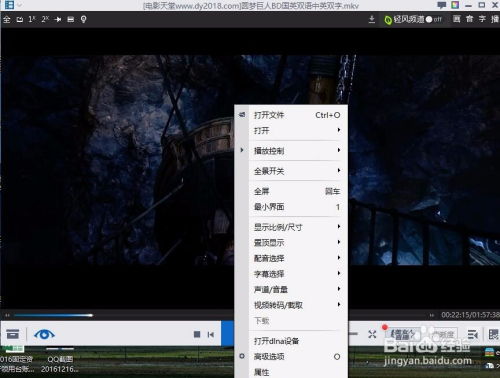The width and height of the screenshot is (500, 378).
Task: Click the light bulb icon in top toolbar
Action: [x=84, y=19]
